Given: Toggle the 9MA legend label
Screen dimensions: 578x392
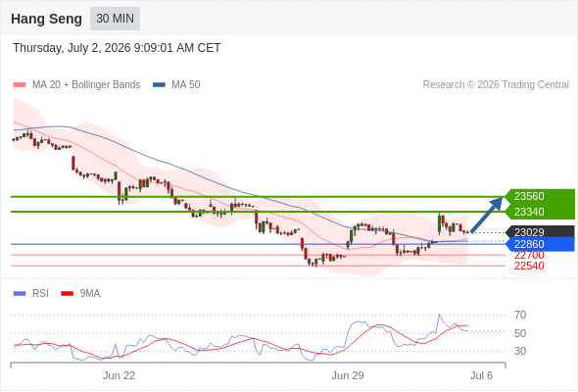Looking at the screenshot, I should click(90, 294).
